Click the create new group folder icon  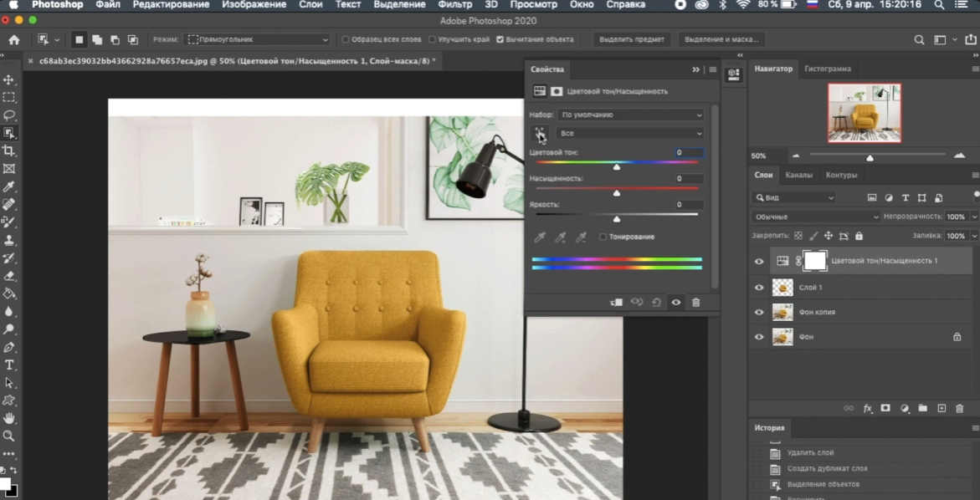922,408
